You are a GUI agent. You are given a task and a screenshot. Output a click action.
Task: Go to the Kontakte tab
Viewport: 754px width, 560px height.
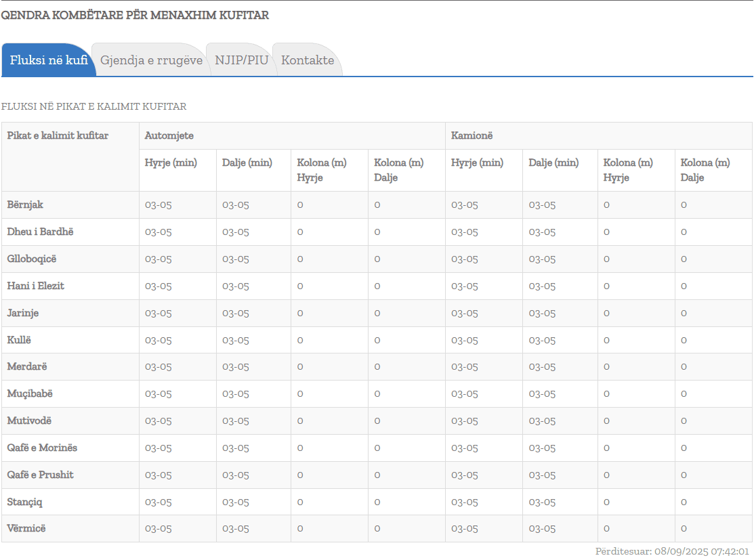pos(308,60)
